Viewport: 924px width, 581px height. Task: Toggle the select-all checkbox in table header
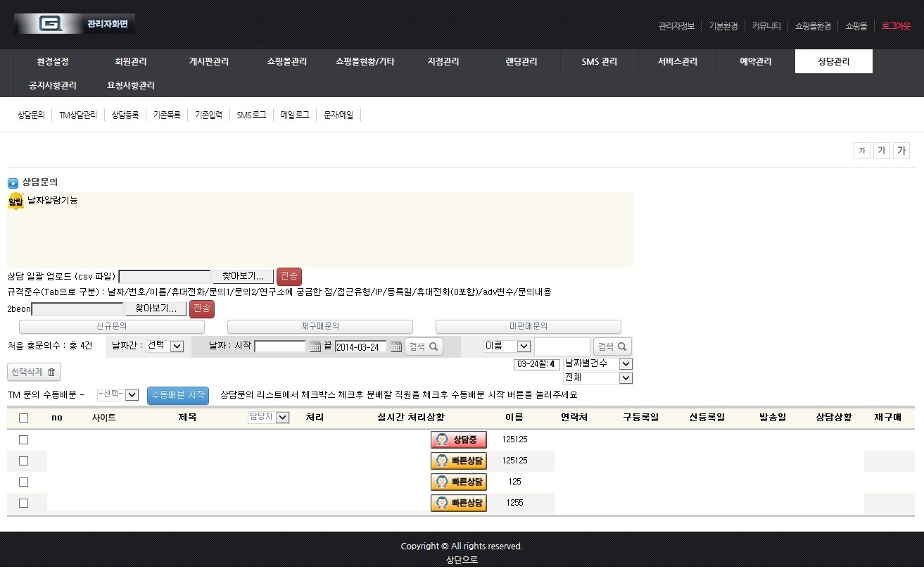point(23,418)
